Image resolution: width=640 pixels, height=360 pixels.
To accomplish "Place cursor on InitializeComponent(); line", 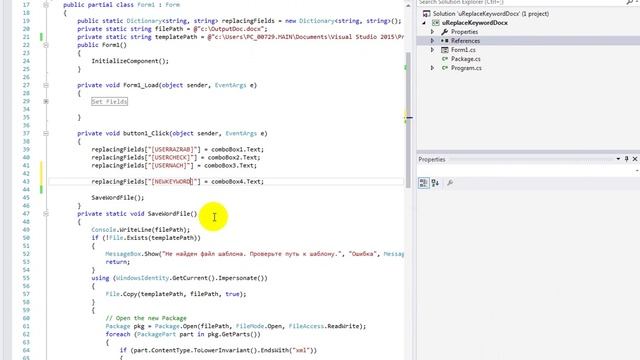I will 130,61.
